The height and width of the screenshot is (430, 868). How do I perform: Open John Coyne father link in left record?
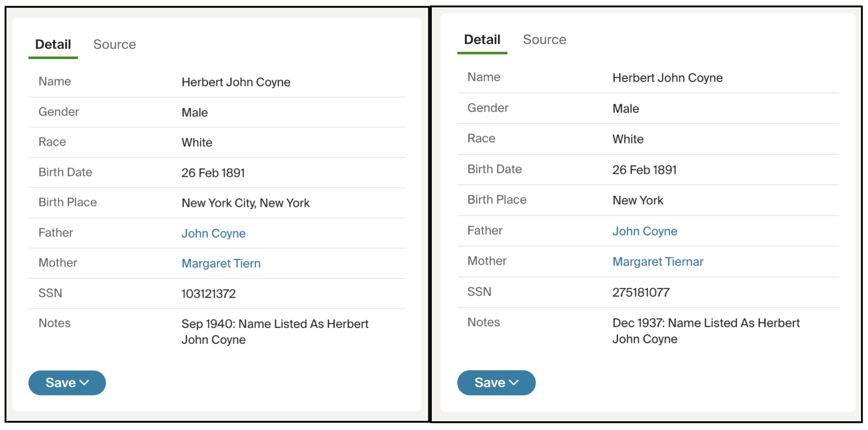213,233
